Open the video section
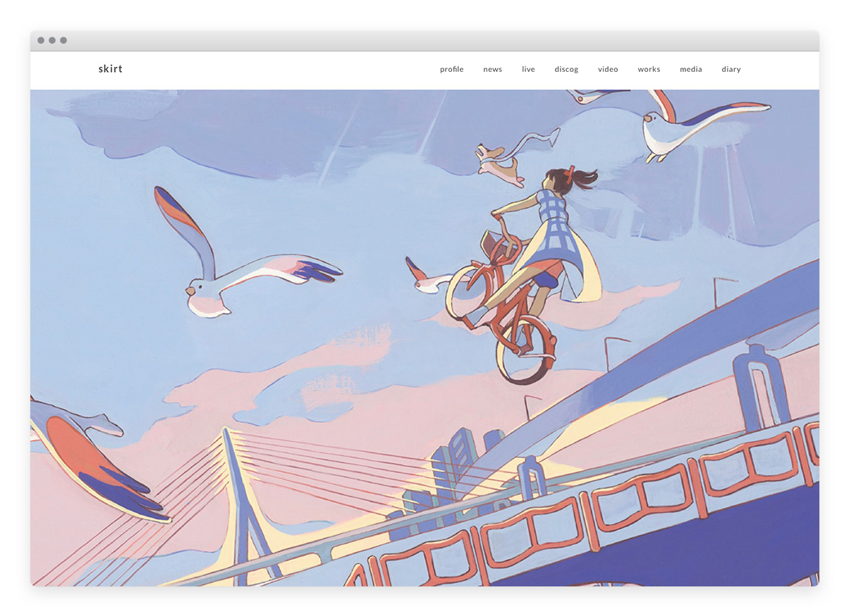This screenshot has width=849, height=616. pos(608,69)
